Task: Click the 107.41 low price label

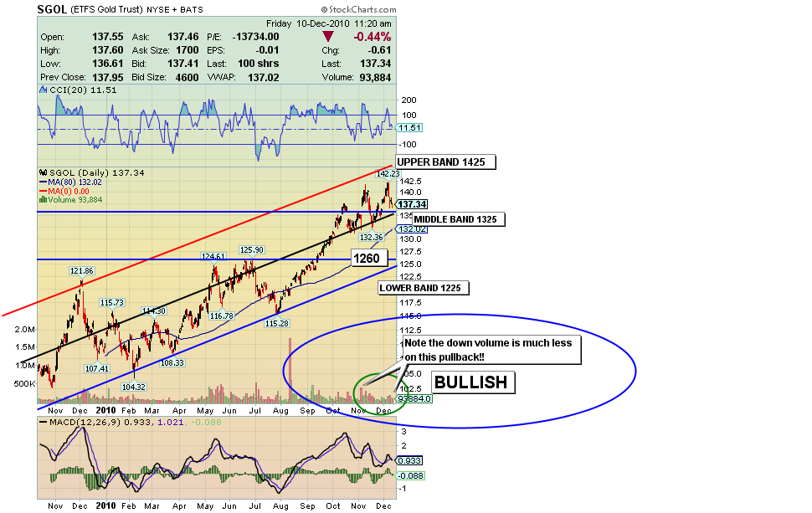Action: tap(97, 368)
